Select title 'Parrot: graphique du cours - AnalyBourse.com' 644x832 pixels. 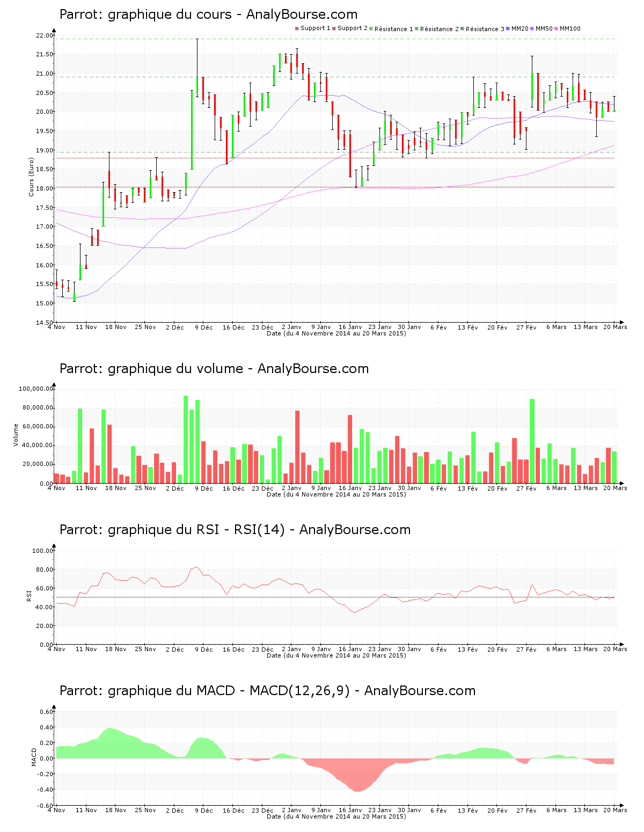tap(208, 14)
